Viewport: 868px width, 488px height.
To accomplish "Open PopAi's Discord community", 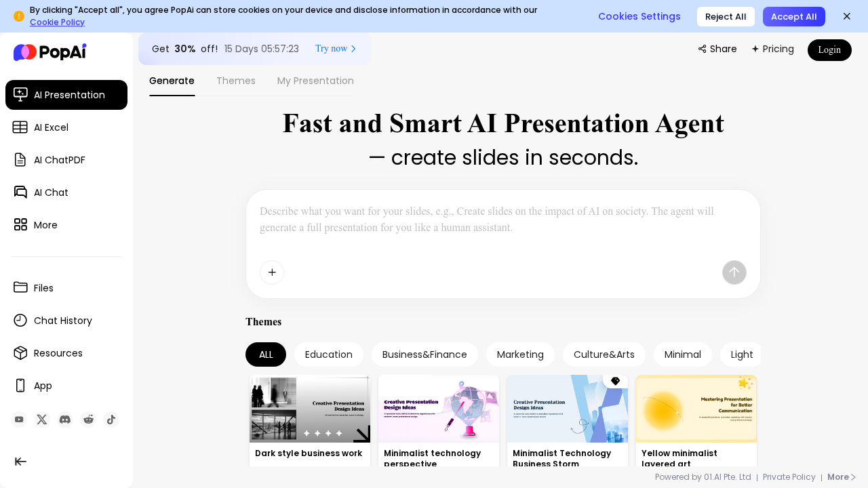I will click(x=64, y=420).
